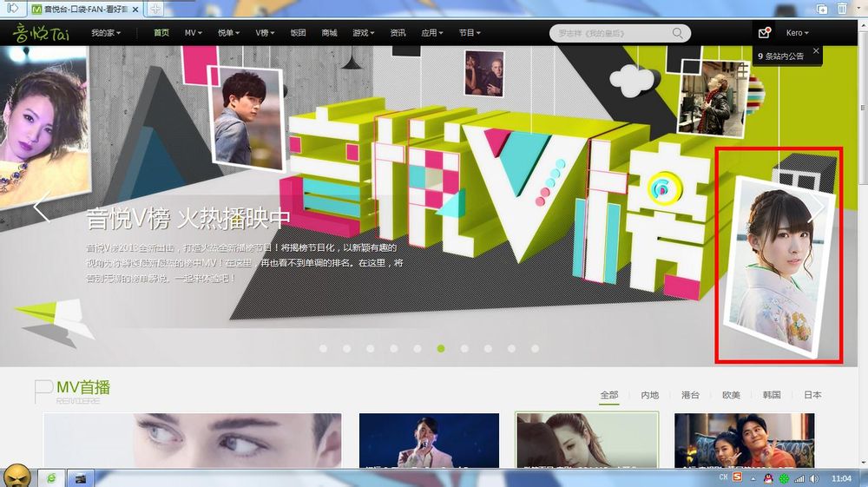Open a new browser tab
Screen dimensions: 868x487
[155, 9]
